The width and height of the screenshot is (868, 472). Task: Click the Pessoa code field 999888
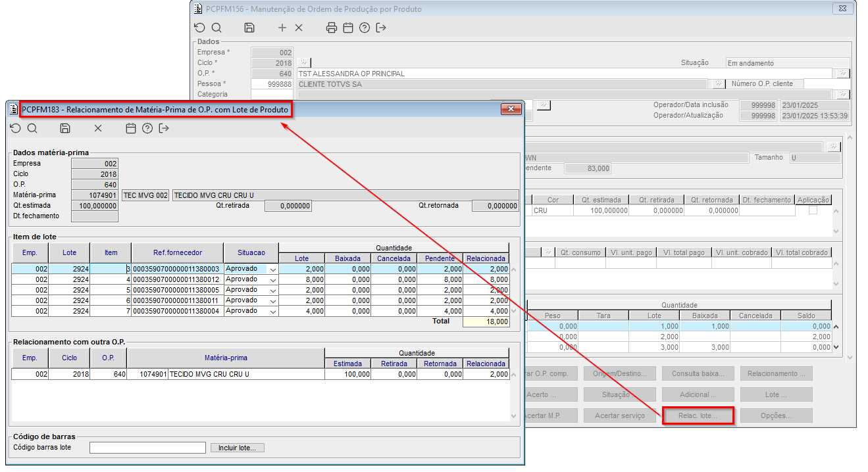(x=272, y=84)
